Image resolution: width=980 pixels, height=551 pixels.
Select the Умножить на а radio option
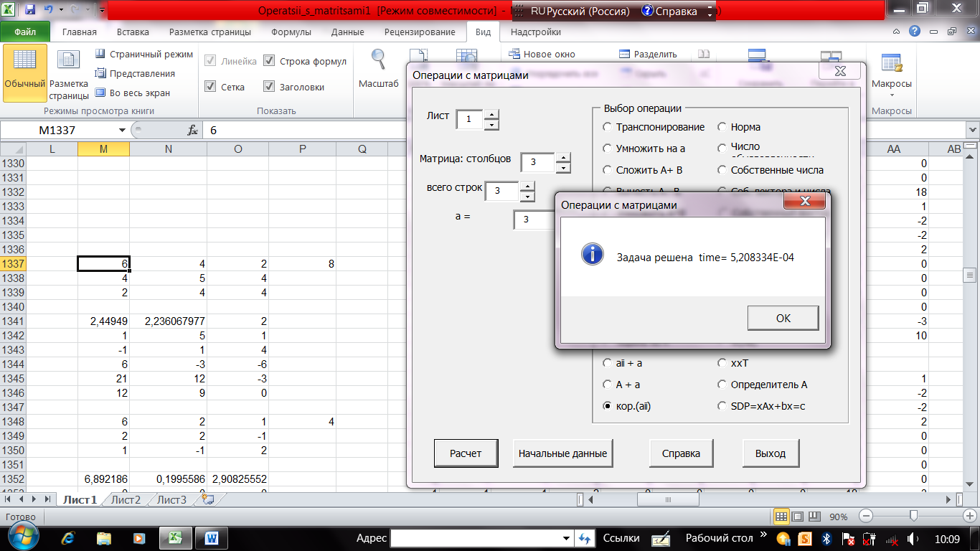tap(608, 149)
